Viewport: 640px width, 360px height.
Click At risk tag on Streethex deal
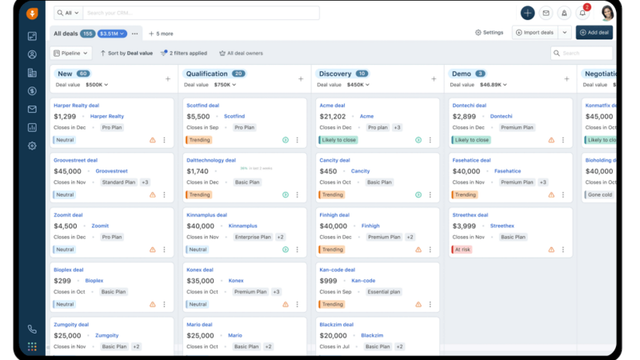462,249
